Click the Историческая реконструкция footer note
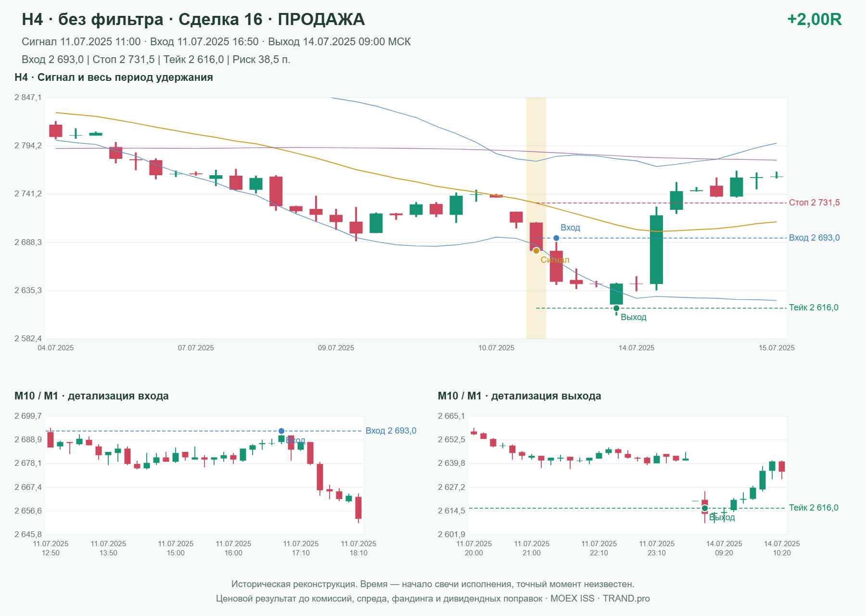 [x=433, y=584]
